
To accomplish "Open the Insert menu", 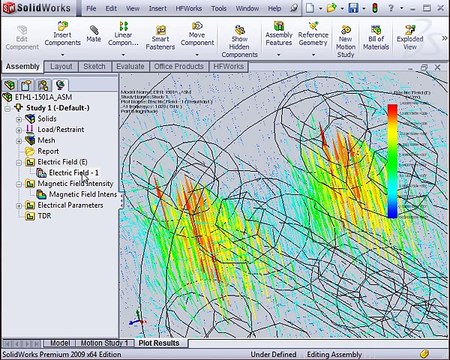I will tap(158, 8).
